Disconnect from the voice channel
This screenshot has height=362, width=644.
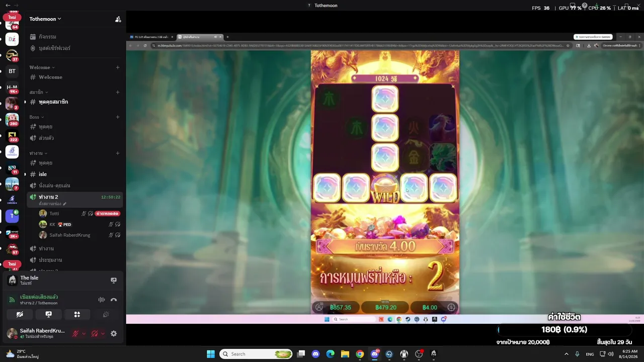(114, 300)
